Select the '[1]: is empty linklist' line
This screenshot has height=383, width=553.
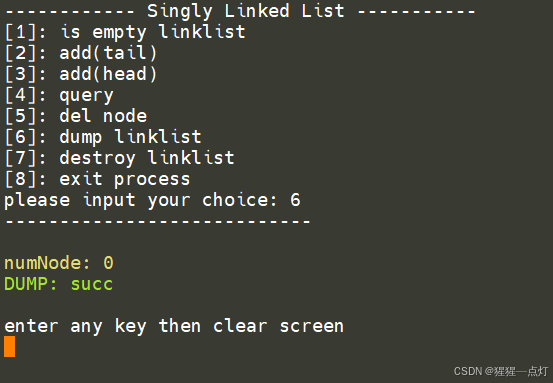point(125,32)
